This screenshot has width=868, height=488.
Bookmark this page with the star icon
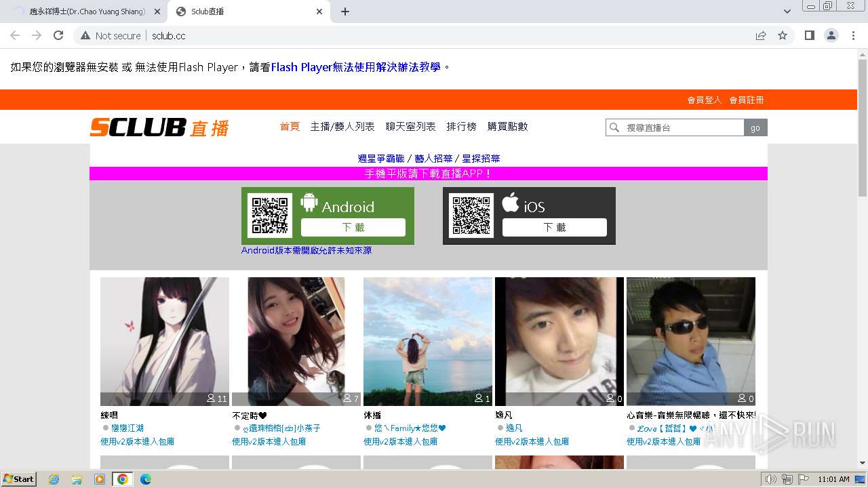783,35
